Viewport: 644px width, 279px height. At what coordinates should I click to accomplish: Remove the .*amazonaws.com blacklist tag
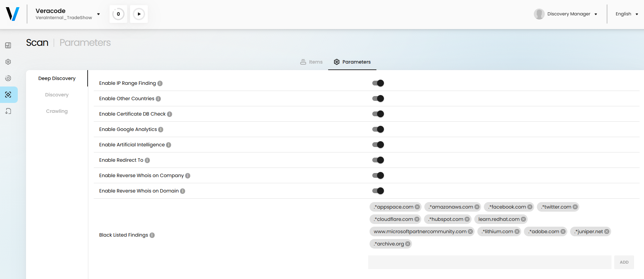[477, 207]
